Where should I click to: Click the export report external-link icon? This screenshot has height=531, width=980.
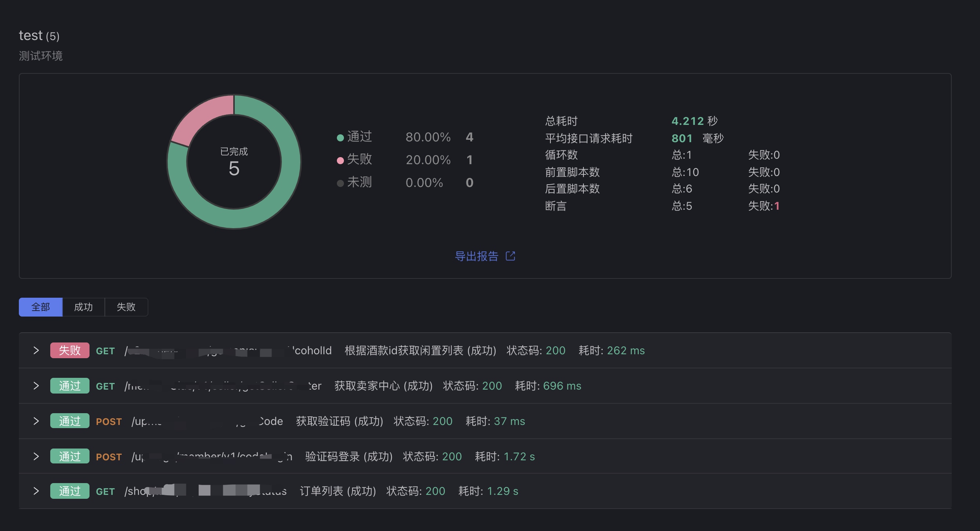click(x=510, y=256)
